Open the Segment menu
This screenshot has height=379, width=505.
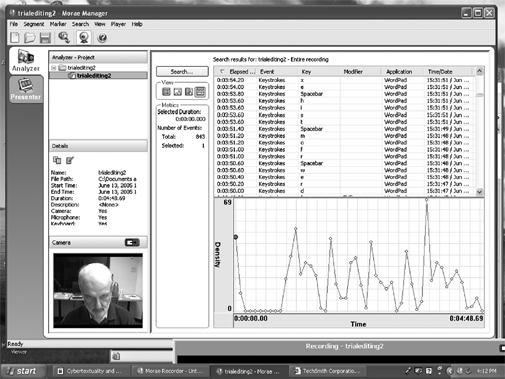tap(34, 24)
